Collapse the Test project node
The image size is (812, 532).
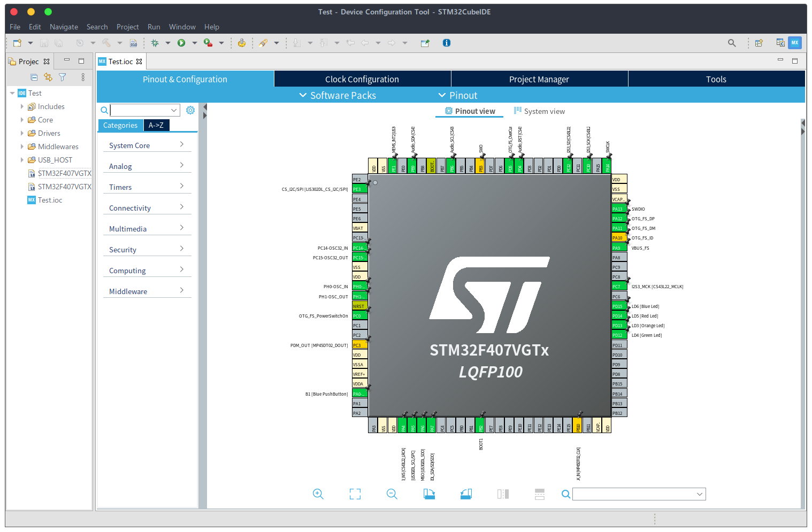[x=12, y=93]
